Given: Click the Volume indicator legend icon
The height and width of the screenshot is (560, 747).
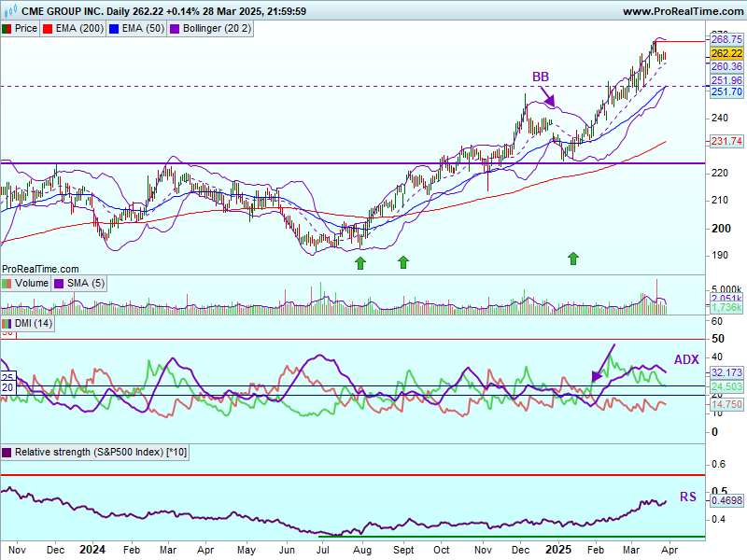Looking at the screenshot, I should [7, 283].
